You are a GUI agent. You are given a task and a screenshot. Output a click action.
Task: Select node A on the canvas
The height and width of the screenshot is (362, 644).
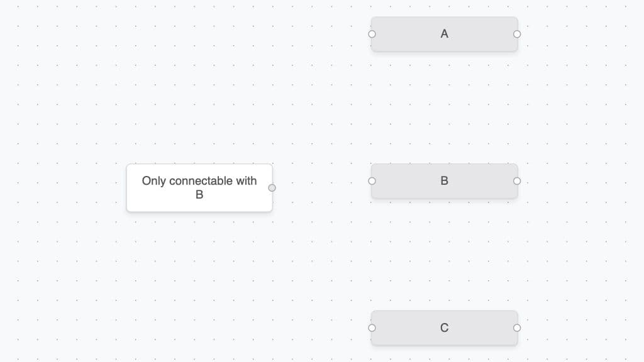445,34
